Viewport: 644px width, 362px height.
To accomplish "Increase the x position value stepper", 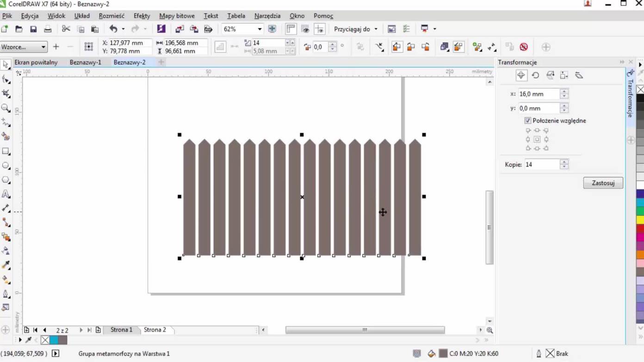I will [564, 92].
